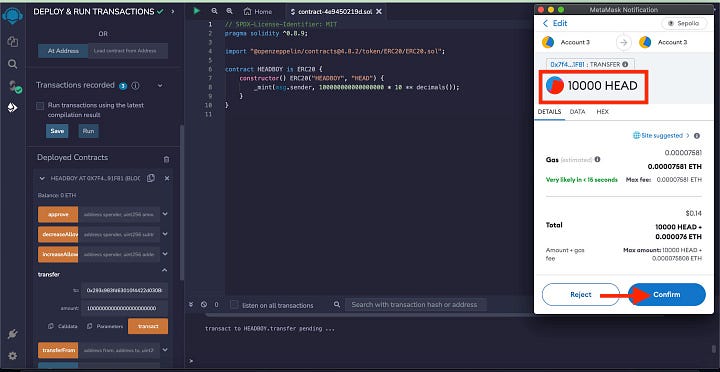Image resolution: width=720 pixels, height=372 pixels.
Task: Click the Edit back link in MetaMask
Action: 555,23
